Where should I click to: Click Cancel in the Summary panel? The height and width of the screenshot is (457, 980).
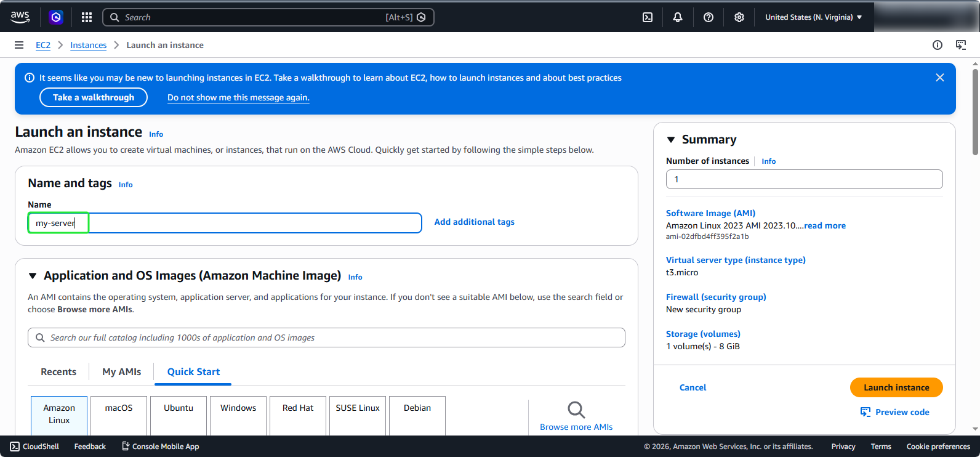(693, 387)
